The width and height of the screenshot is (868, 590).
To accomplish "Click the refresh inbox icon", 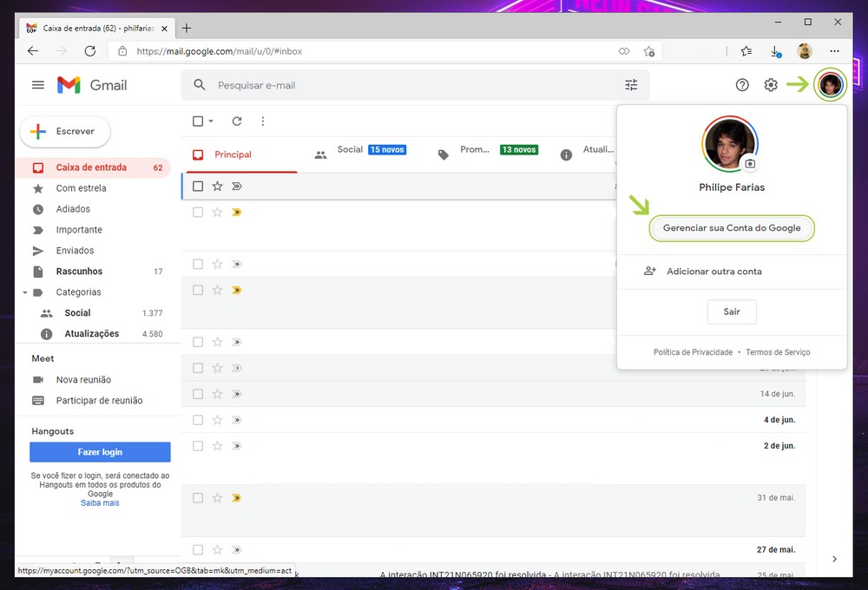I will click(236, 121).
